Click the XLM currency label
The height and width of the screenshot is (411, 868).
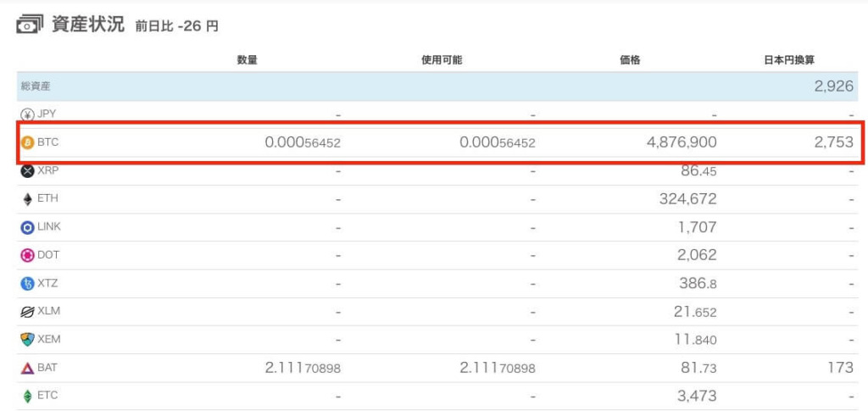pyautogui.click(x=48, y=311)
